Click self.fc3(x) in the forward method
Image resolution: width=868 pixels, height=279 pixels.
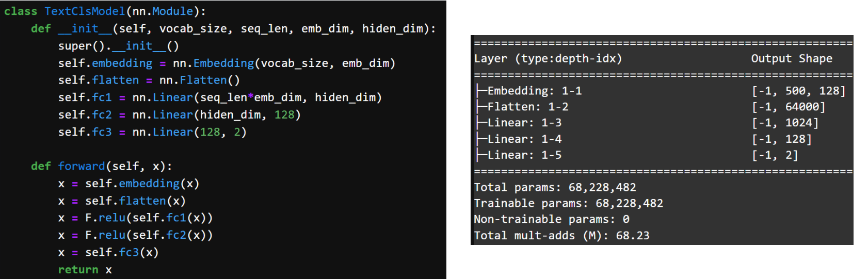click(122, 252)
